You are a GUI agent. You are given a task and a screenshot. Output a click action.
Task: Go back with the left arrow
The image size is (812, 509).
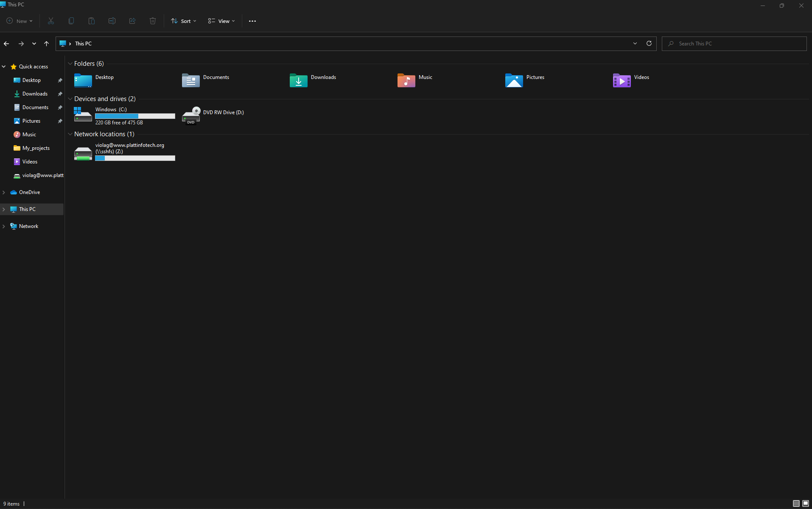pos(6,44)
